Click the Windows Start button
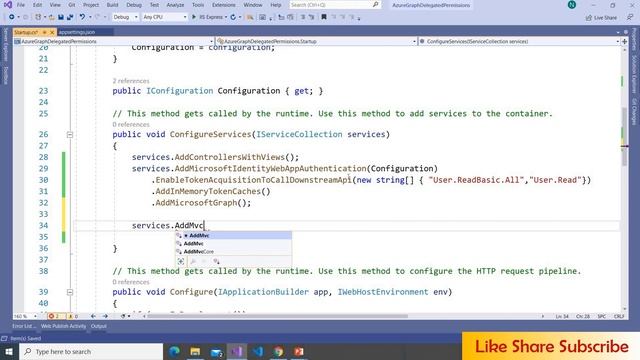 9,351
